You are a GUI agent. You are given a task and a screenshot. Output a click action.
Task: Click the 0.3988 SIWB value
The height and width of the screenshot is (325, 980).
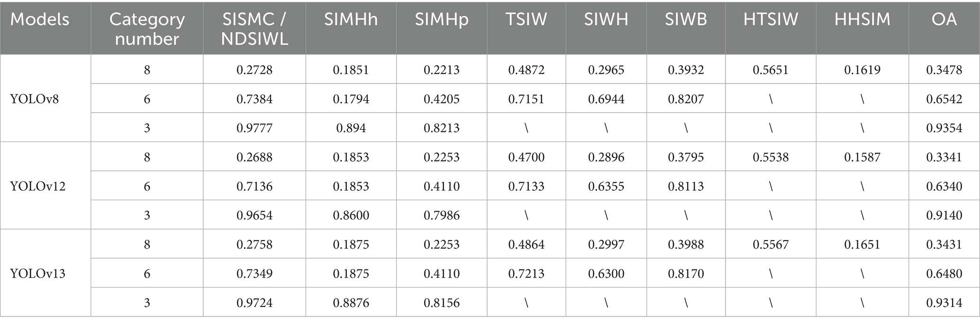[686, 244]
